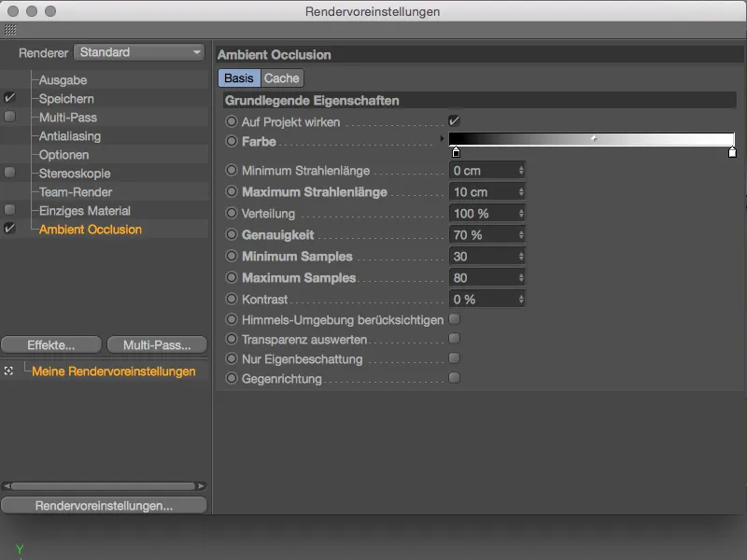This screenshot has height=560, width=747.
Task: Click the grip handle icon below title bar
Action: point(10,30)
